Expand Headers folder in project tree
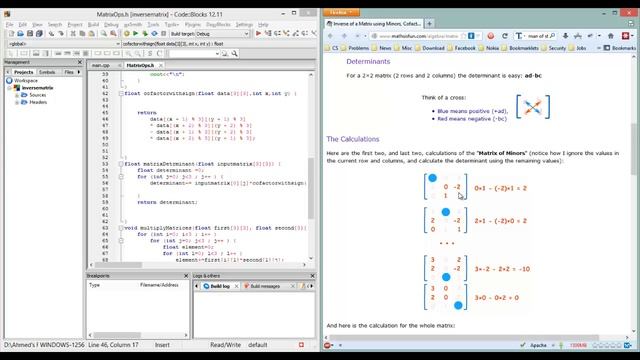This screenshot has height=360, width=640. coord(17,102)
